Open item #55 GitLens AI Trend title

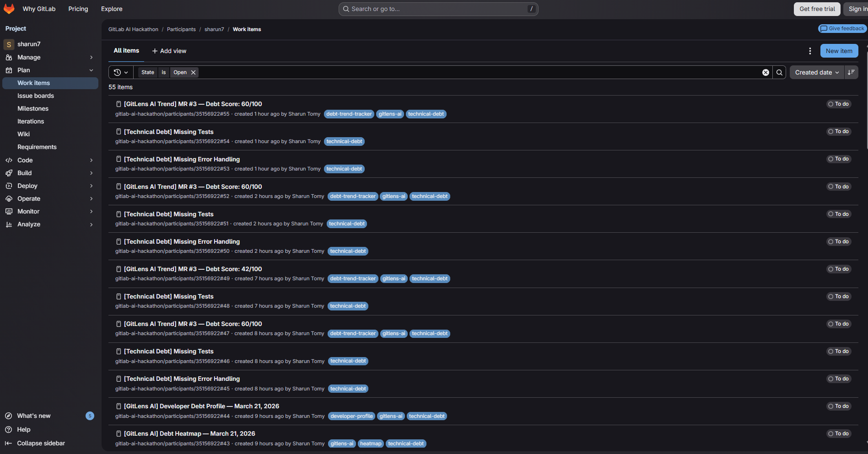(x=193, y=104)
